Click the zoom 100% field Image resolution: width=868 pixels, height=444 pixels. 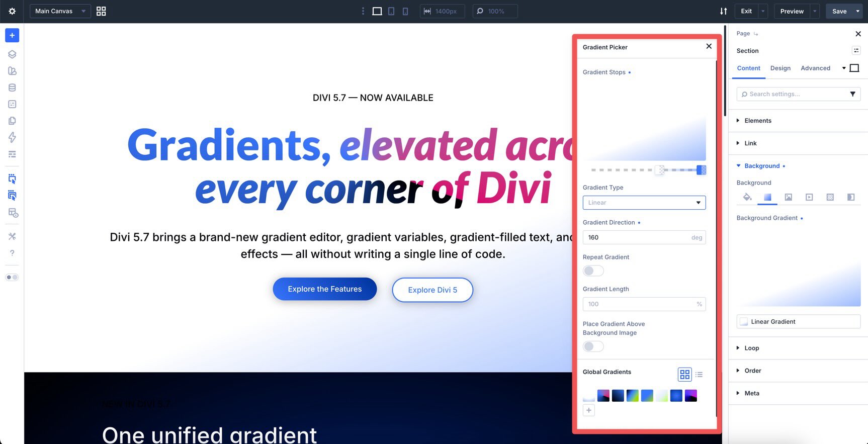pos(495,11)
